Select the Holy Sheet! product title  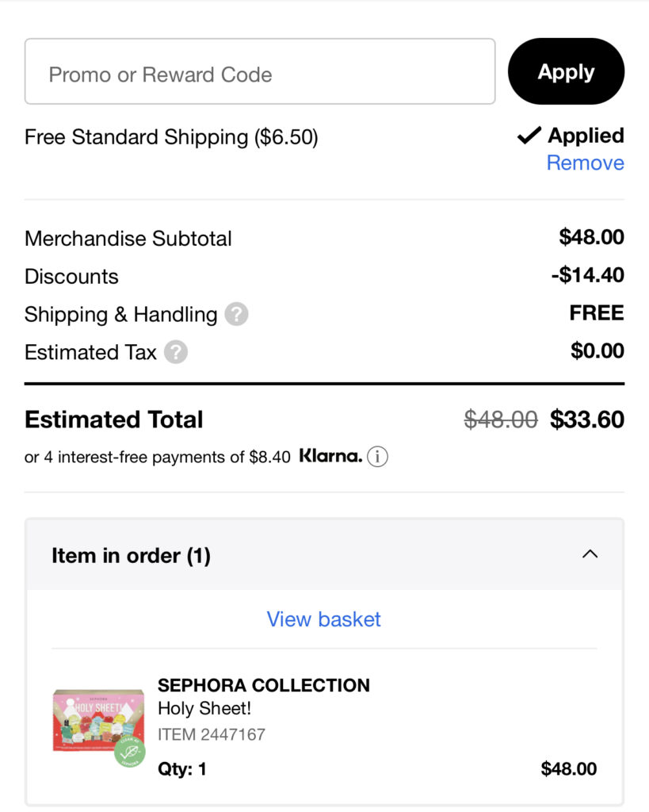[x=204, y=710]
